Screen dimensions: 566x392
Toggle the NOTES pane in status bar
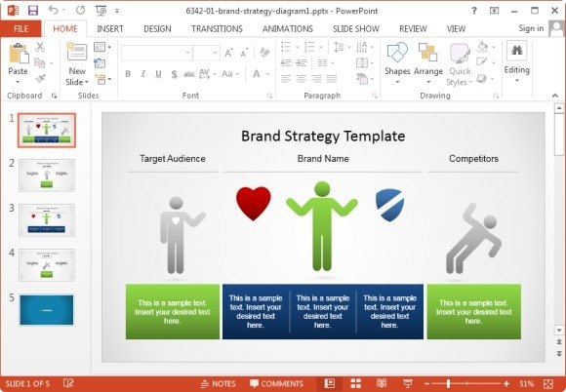click(x=218, y=383)
